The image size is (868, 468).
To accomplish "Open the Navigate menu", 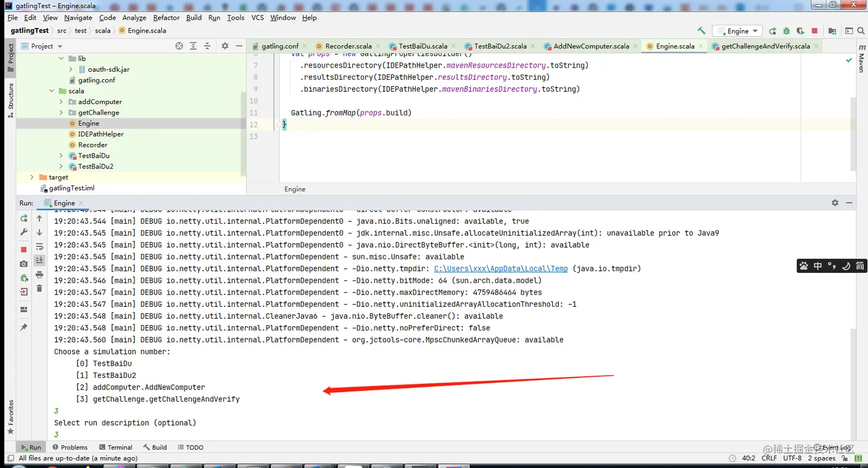I will tap(78, 18).
